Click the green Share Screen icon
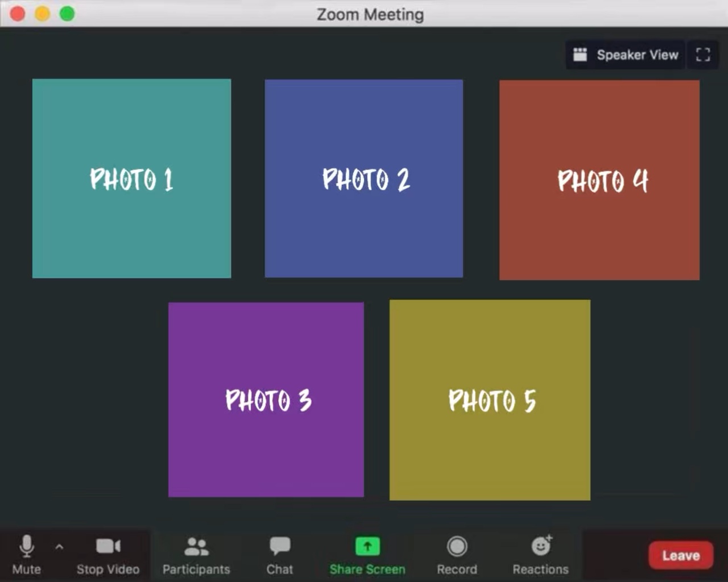Screen dimensions: 728x582 tap(367, 546)
